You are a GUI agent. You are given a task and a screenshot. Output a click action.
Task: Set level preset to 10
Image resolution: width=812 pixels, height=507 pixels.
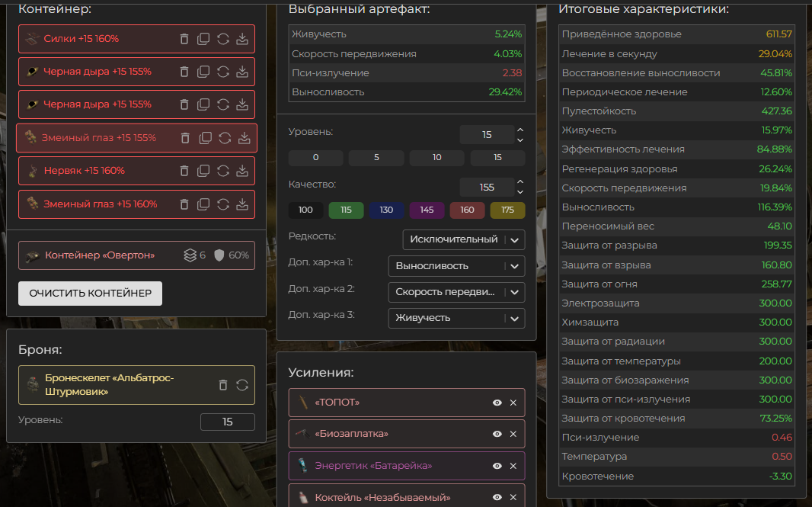[x=436, y=159]
